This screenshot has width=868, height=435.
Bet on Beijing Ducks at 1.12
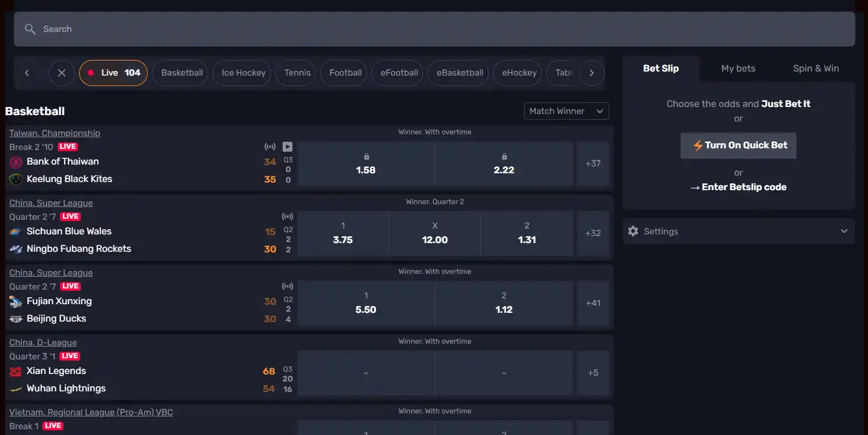click(504, 303)
